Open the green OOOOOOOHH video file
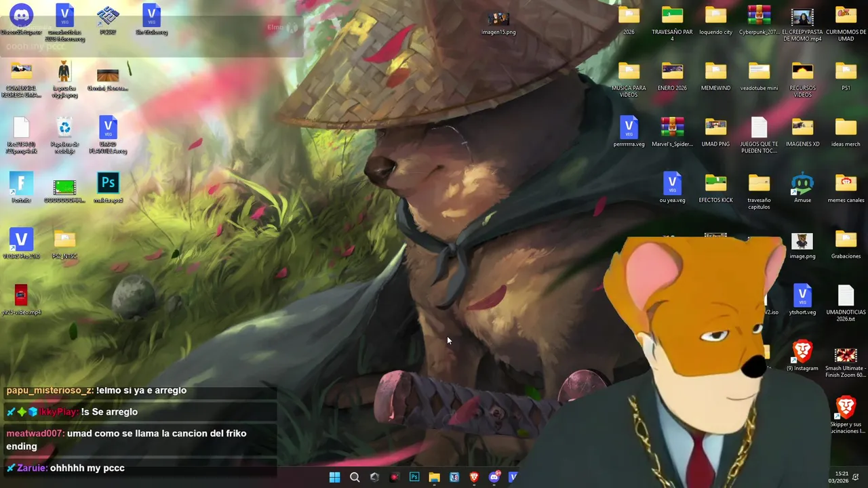868x488 pixels. [64, 190]
